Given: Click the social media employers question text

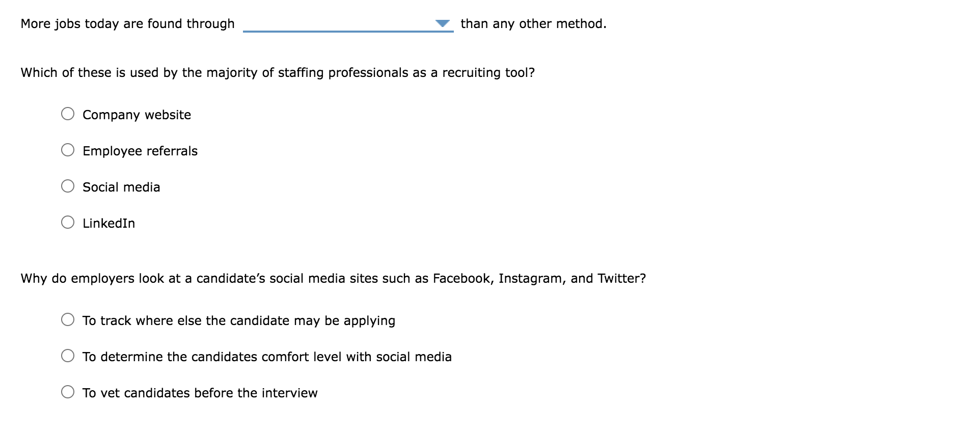Looking at the screenshot, I should click(333, 278).
